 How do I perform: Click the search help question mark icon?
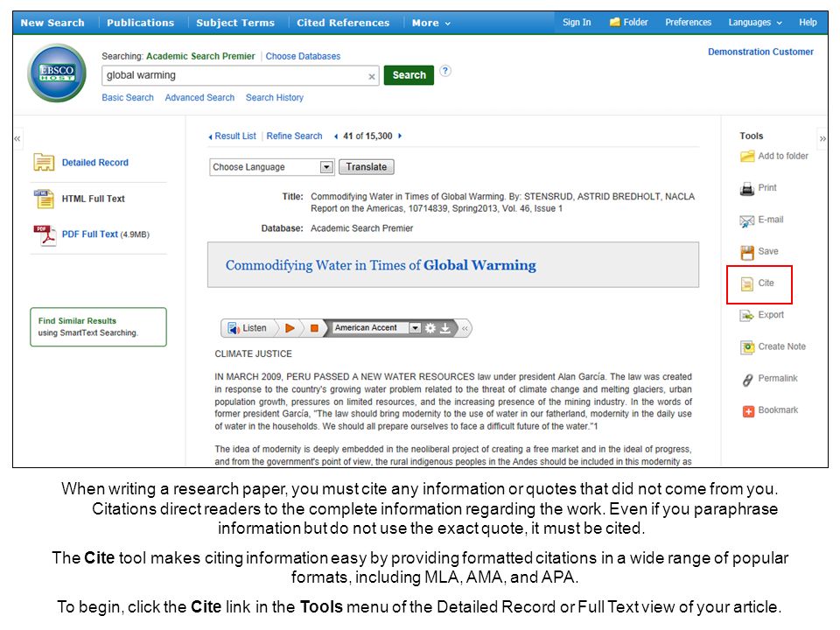coord(445,71)
